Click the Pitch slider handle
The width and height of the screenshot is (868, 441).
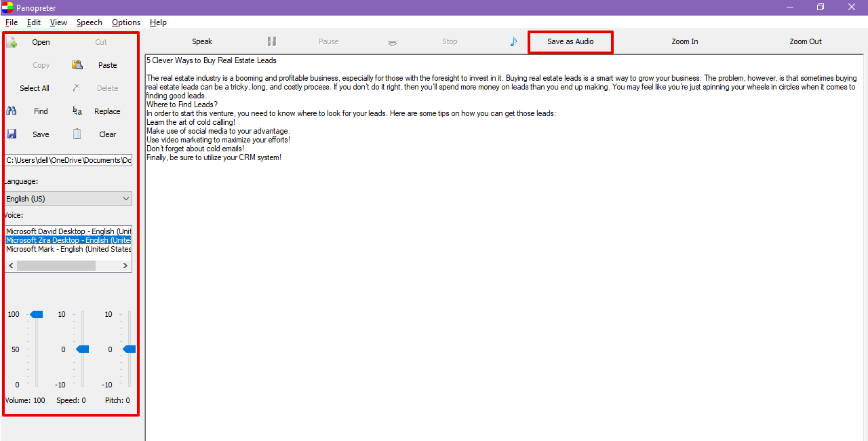[x=129, y=349]
